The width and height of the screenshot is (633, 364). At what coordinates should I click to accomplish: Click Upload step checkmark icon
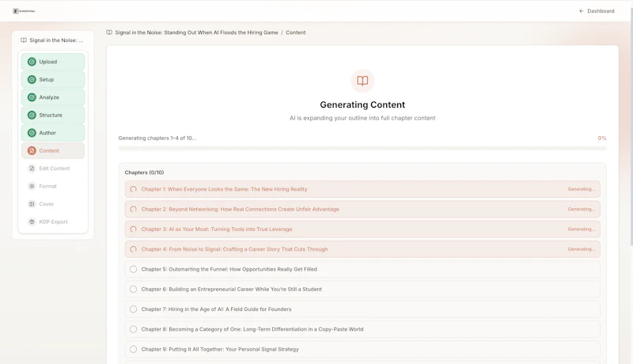[x=32, y=62]
